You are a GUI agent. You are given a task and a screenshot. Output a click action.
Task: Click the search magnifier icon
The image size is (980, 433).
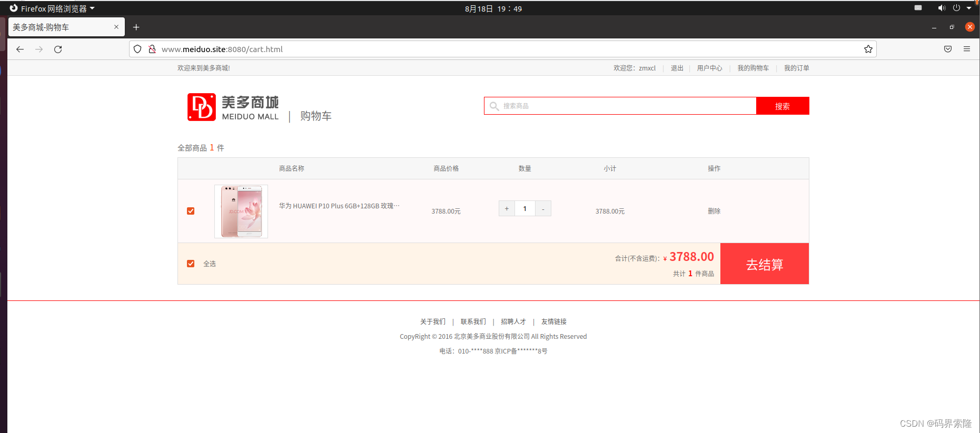pos(494,106)
